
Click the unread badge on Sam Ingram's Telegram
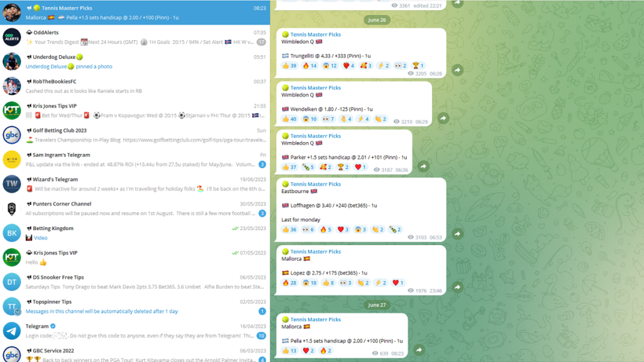coord(262,165)
